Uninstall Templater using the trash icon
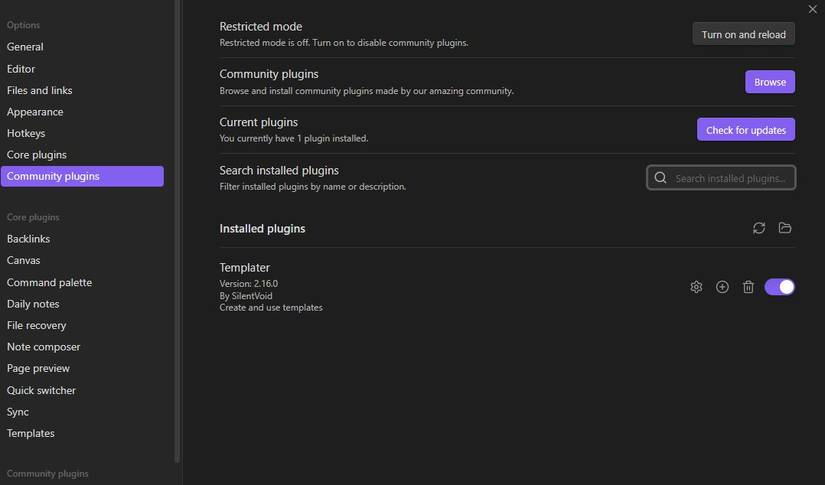 748,287
